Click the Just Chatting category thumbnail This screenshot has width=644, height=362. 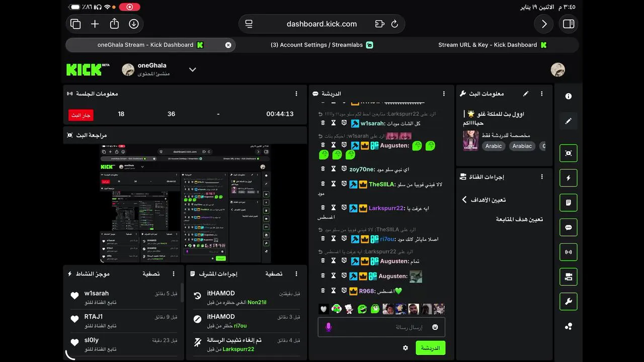tap(471, 141)
